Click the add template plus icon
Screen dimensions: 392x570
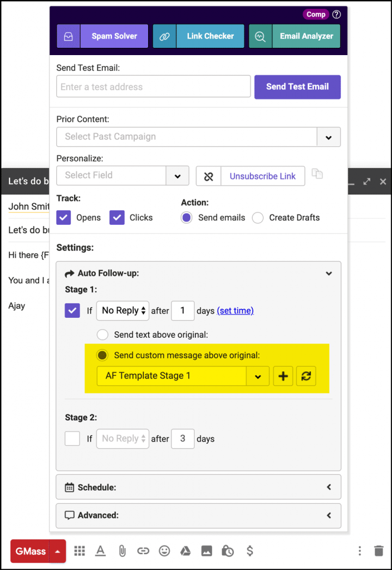click(283, 376)
